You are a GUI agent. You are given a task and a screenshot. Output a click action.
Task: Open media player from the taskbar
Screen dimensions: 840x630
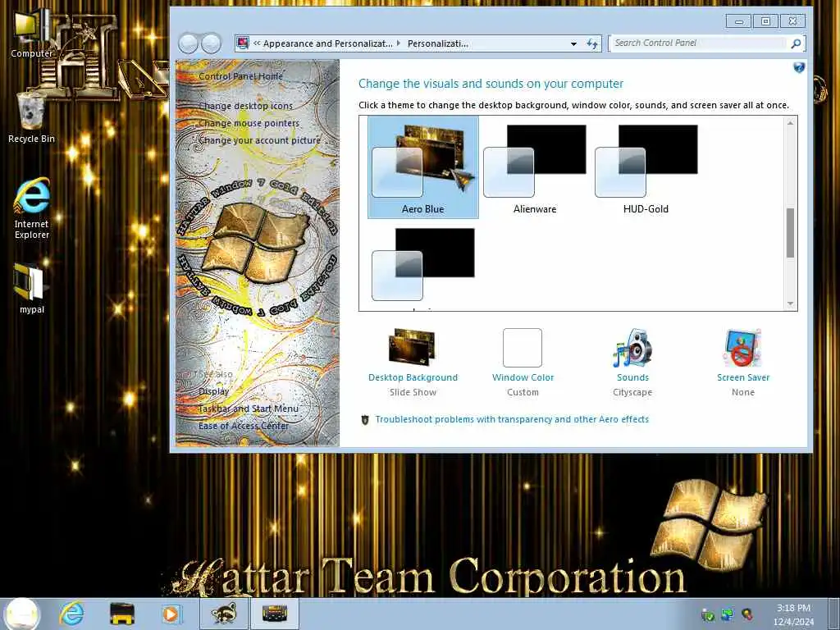point(171,614)
